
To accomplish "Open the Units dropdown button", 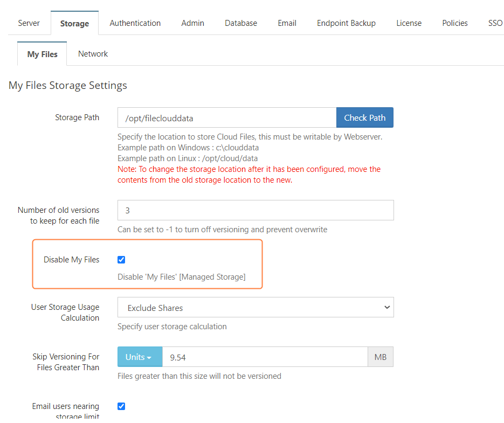I will (140, 357).
